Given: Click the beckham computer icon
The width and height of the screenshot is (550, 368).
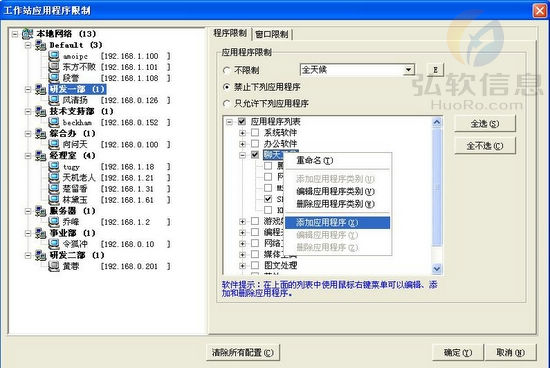Looking at the screenshot, I should 54,122.
